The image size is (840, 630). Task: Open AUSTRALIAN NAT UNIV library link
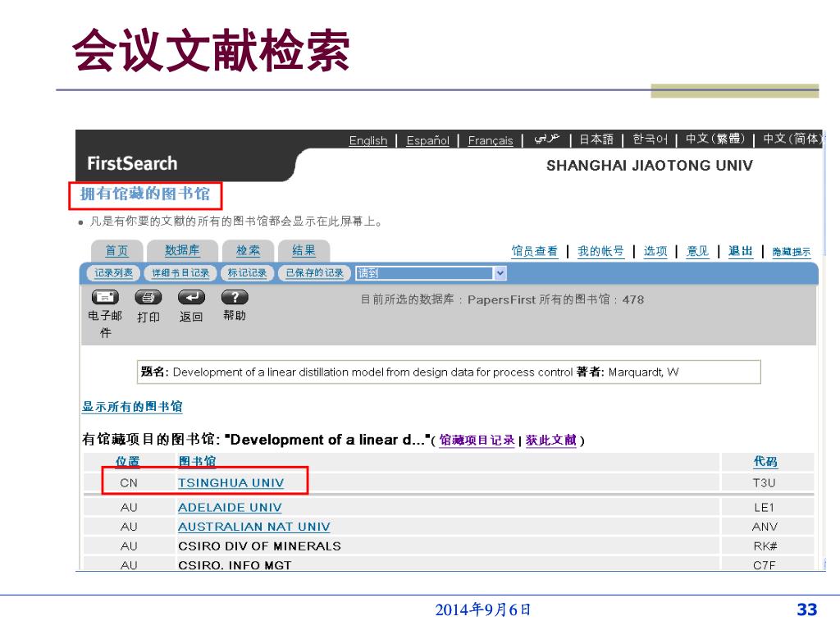pos(254,527)
